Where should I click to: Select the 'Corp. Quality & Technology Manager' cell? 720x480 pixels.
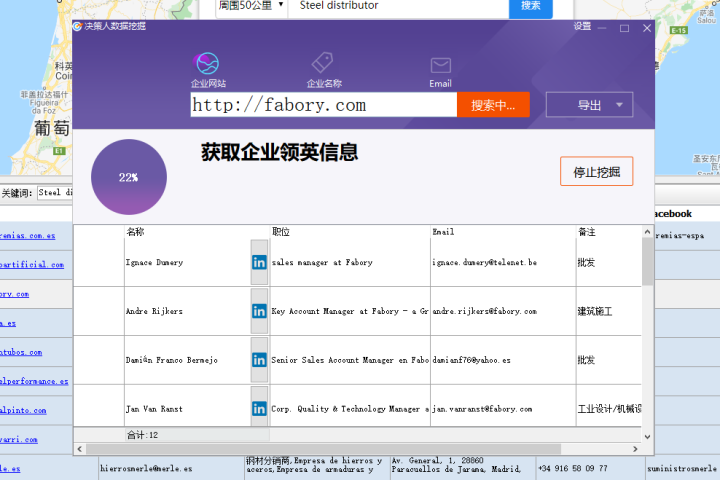pyautogui.click(x=350, y=408)
